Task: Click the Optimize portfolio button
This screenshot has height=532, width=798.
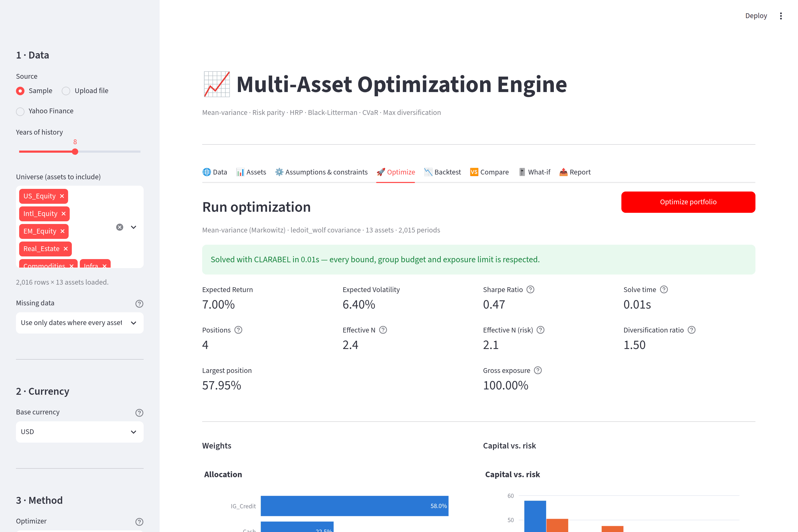Action: (x=688, y=202)
